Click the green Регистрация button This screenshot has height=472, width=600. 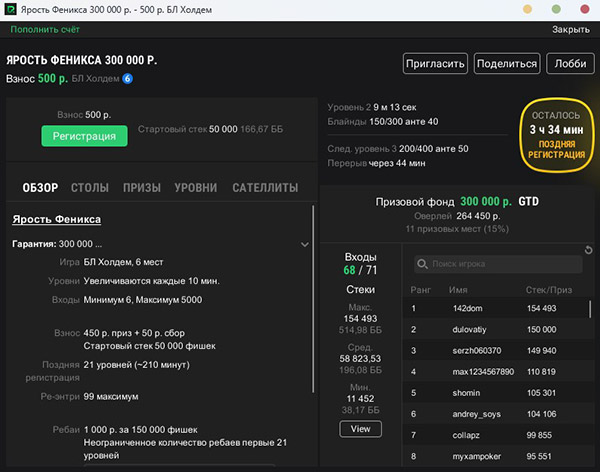point(84,136)
